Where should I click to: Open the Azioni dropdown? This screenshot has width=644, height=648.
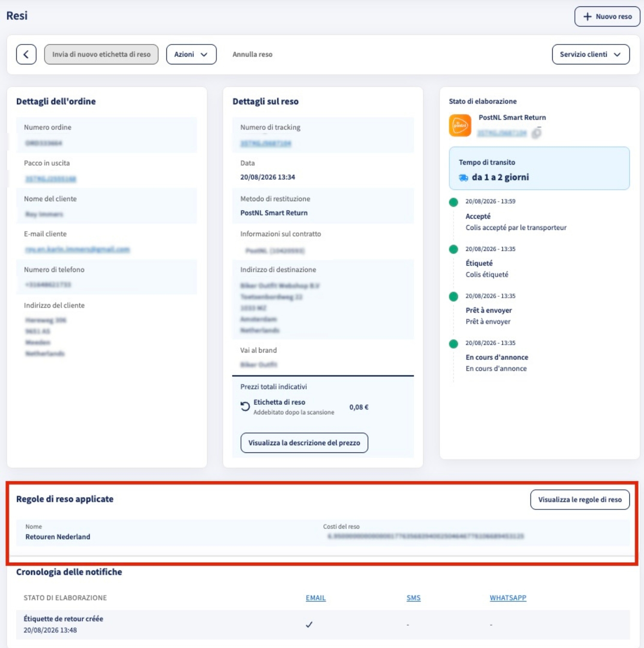(x=191, y=54)
